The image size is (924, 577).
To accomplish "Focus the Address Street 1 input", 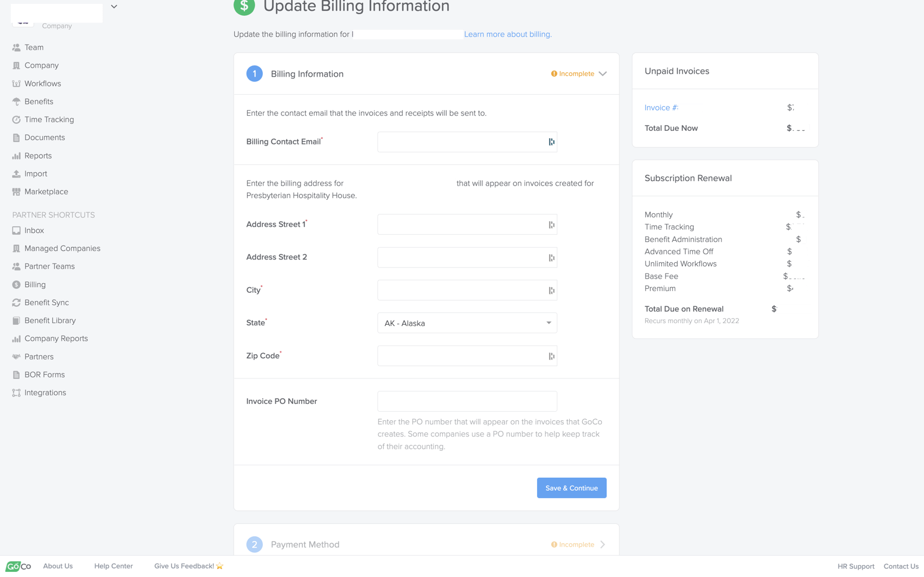I will point(467,225).
